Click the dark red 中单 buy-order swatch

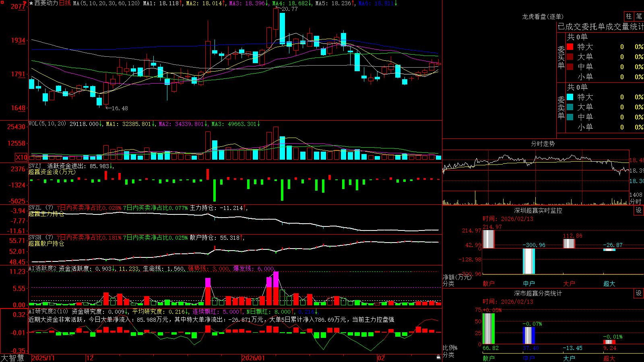[x=570, y=67]
